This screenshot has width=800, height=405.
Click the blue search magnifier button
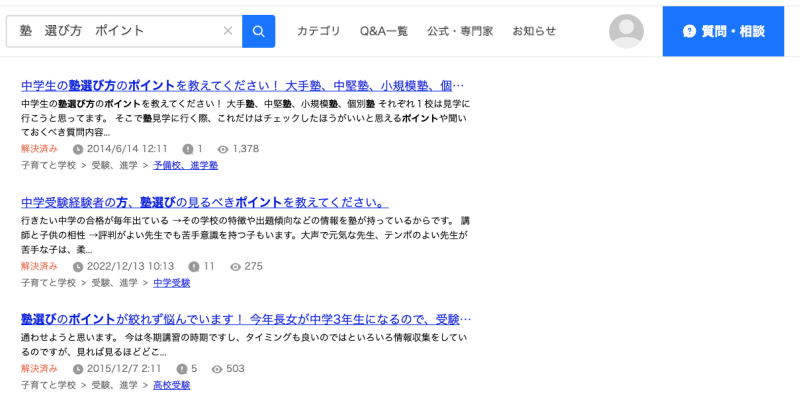coord(258,31)
